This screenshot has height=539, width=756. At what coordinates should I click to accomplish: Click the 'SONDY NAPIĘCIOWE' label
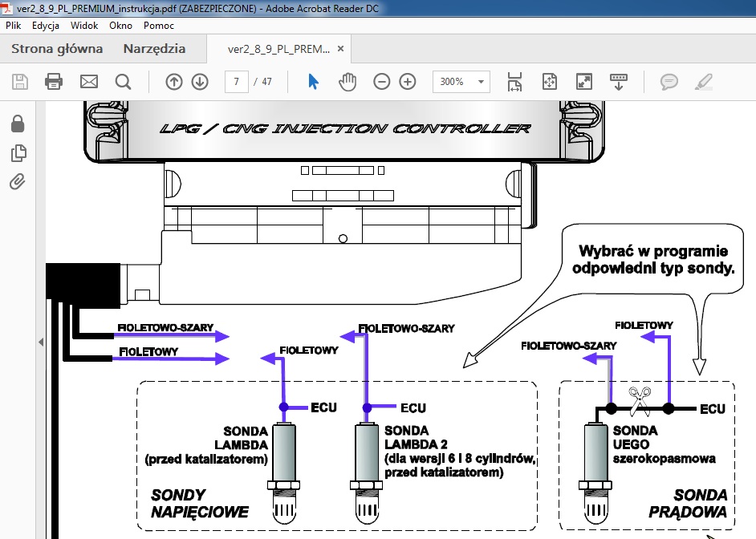click(x=200, y=504)
